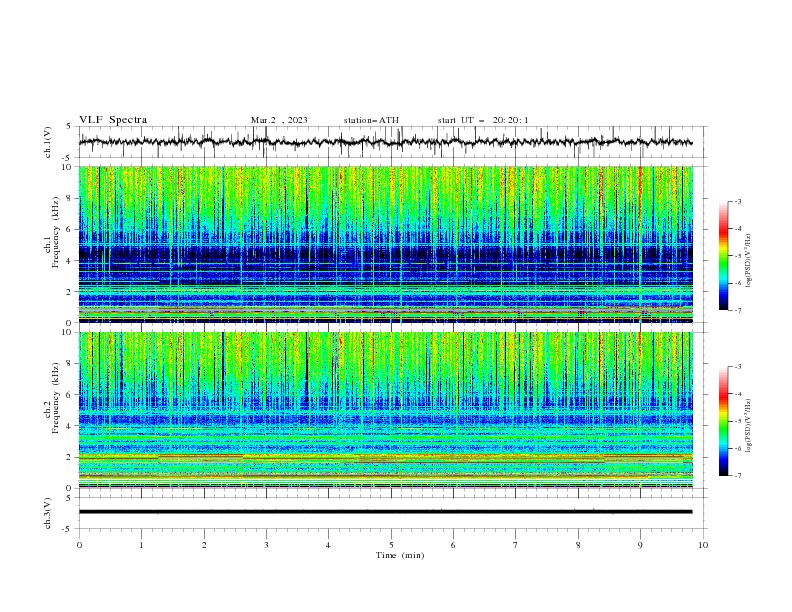Click the "ch.3(V)" axis label
Viewport: 792px width, 612px height.
[48, 513]
